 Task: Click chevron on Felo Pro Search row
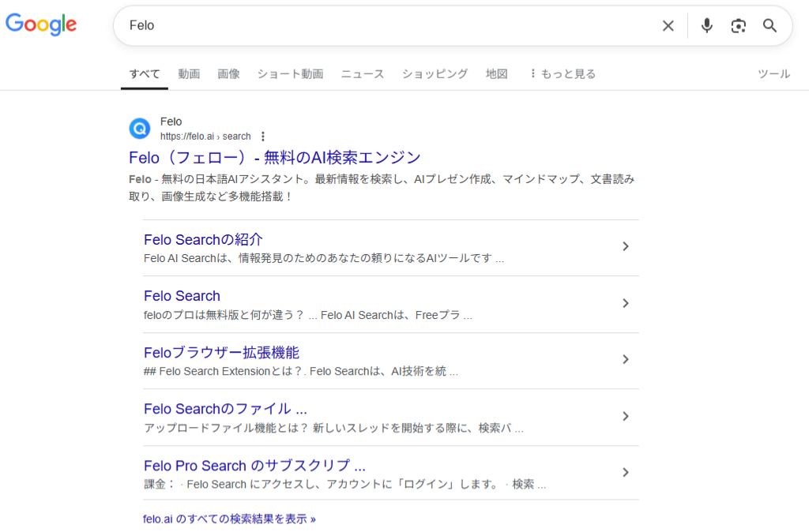click(626, 472)
